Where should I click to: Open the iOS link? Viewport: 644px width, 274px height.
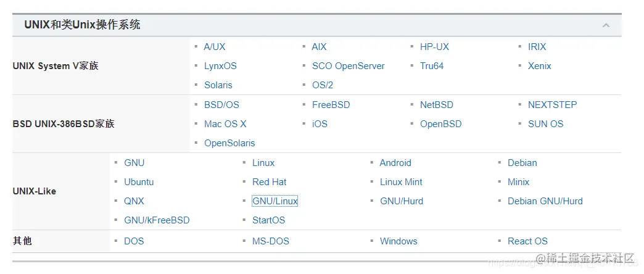[x=320, y=124]
